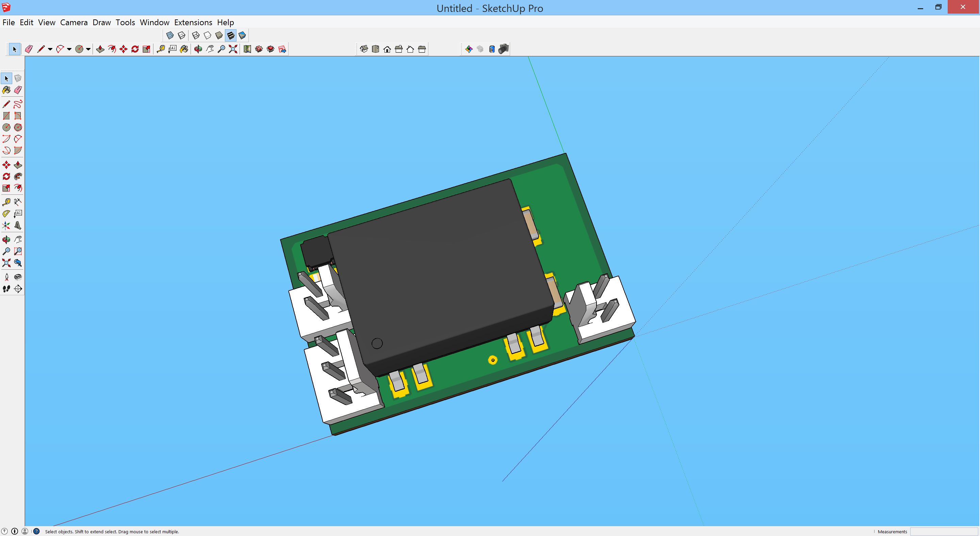Switch to Left view

(422, 49)
